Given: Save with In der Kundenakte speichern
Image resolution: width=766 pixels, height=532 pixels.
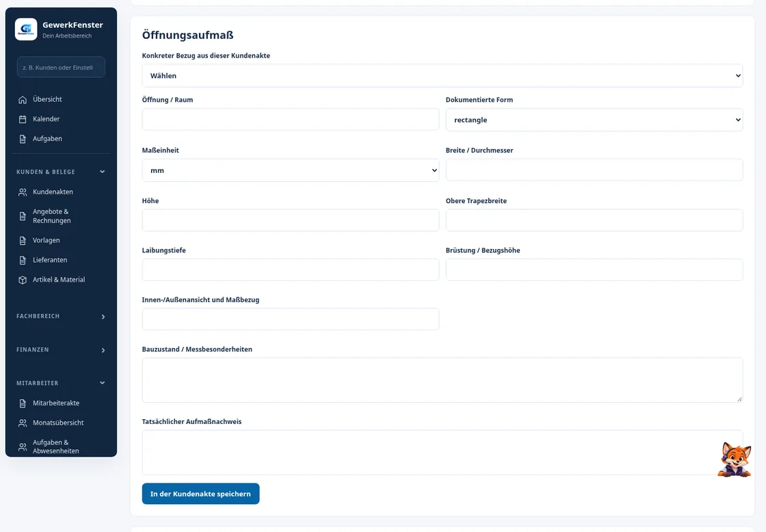Looking at the screenshot, I should (x=201, y=494).
